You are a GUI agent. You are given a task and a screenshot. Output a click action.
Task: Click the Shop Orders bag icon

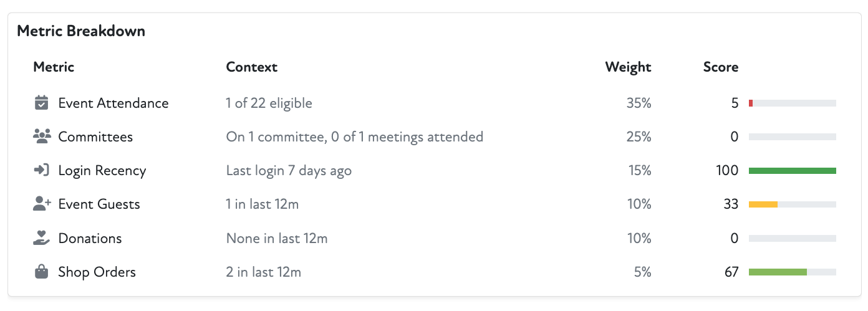(x=41, y=272)
